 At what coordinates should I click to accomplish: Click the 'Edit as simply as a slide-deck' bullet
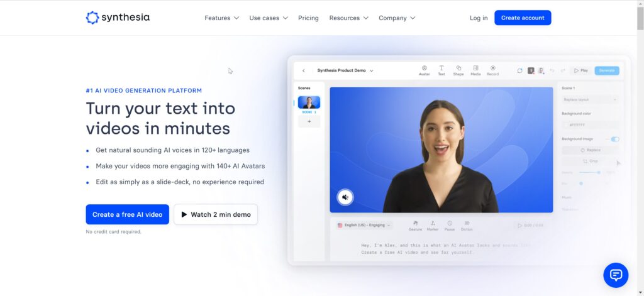(180, 182)
